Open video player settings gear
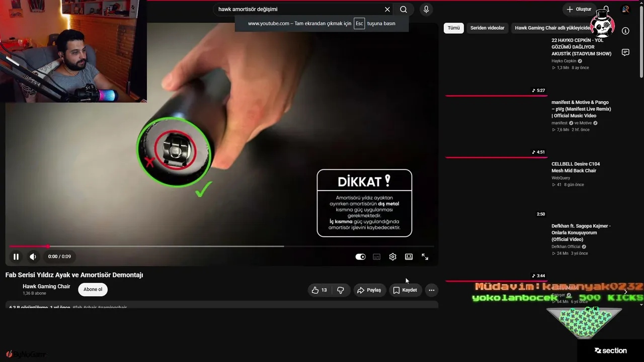This screenshot has width=644, height=362. coord(393,257)
